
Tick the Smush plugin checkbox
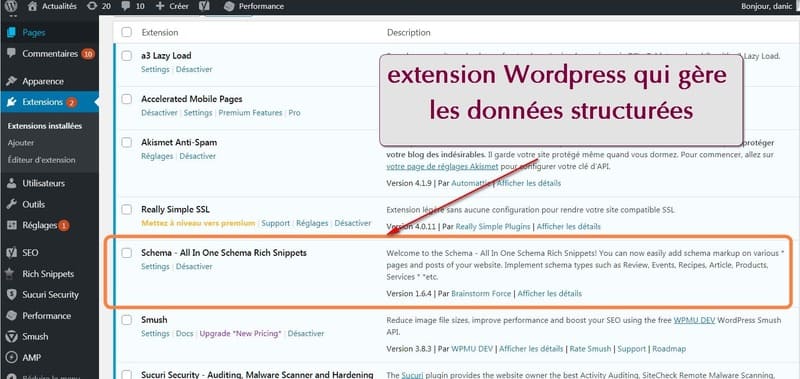127,320
